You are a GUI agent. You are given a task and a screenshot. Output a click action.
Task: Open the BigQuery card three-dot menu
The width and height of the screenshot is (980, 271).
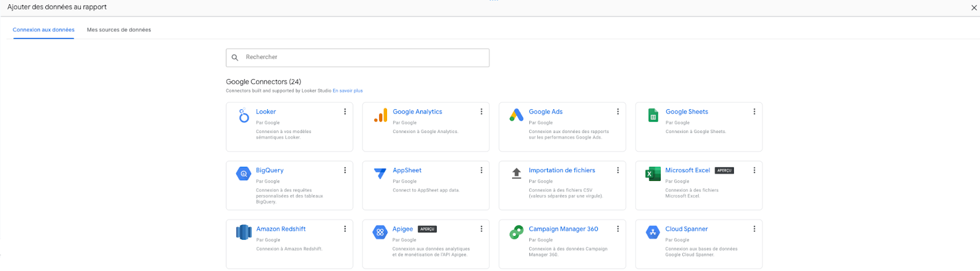point(345,170)
